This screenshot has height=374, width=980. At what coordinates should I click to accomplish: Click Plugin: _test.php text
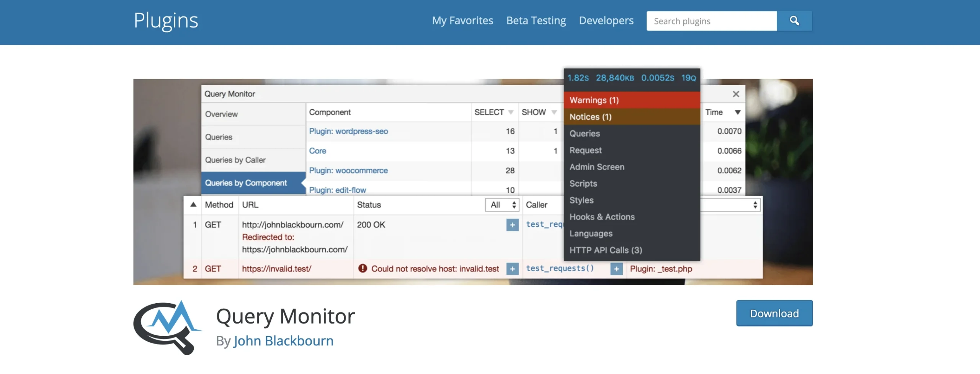coord(661,269)
